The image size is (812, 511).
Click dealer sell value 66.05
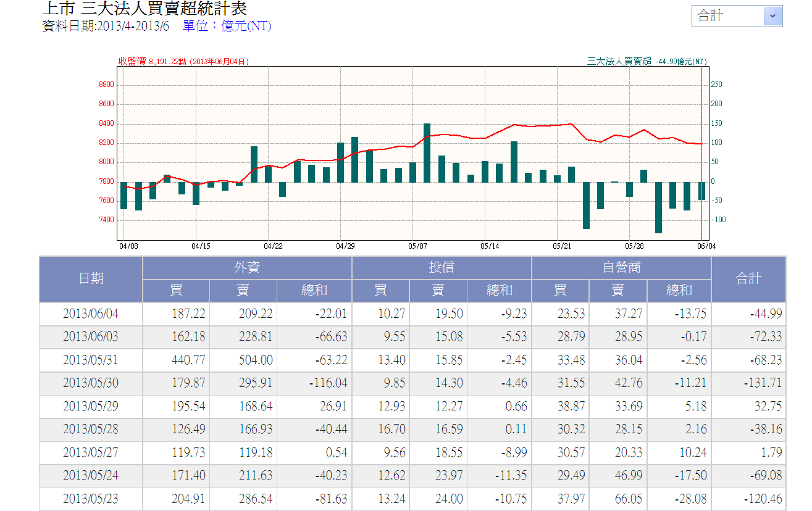tap(628, 499)
